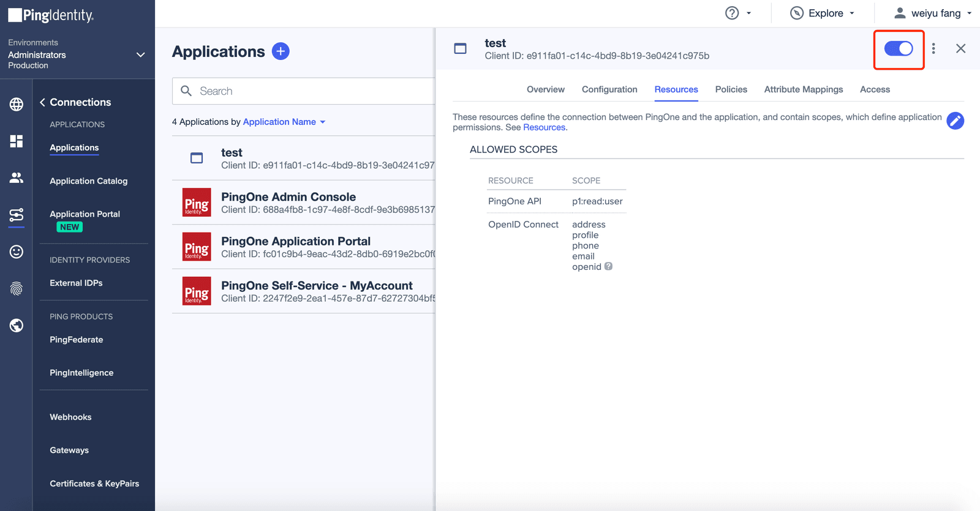Open PingIntelligence in sidebar
980x511 pixels.
(81, 373)
